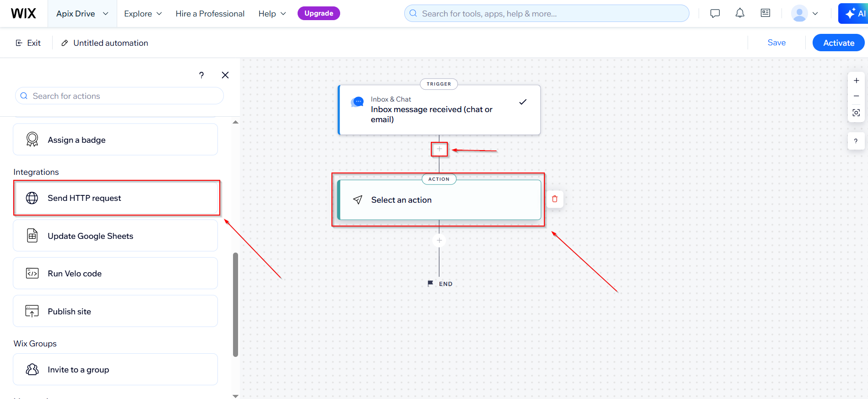Image resolution: width=868 pixels, height=399 pixels.
Task: Save the automation
Action: [776, 43]
